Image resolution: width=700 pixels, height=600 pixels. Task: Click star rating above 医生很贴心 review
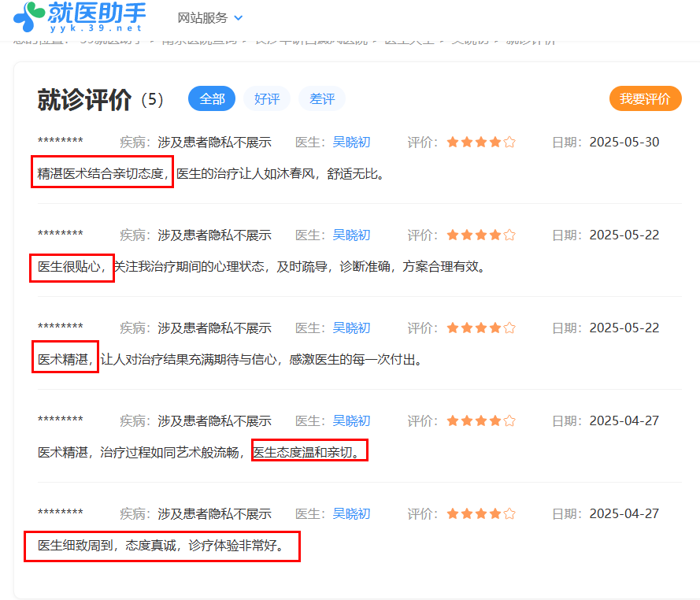tap(481, 235)
